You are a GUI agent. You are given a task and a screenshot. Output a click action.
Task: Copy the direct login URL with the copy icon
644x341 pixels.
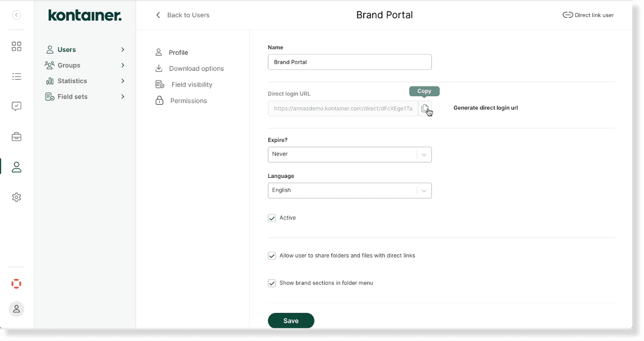[425, 108]
